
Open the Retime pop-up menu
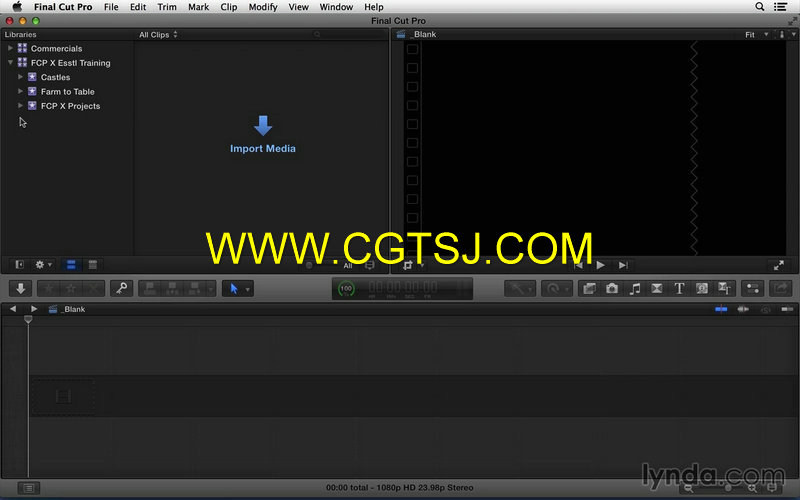tap(556, 289)
